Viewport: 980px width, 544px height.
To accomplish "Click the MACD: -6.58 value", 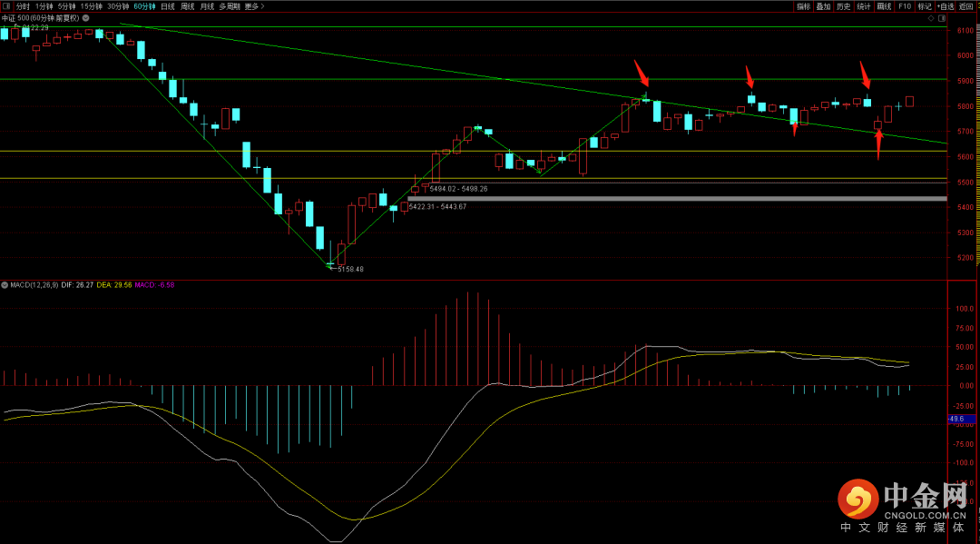I will (x=154, y=285).
